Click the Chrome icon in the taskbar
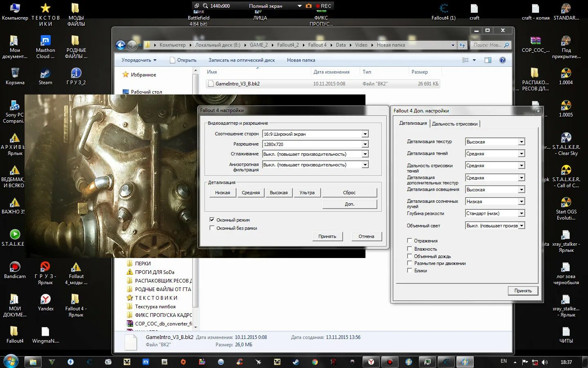The image size is (588, 368). (x=314, y=362)
